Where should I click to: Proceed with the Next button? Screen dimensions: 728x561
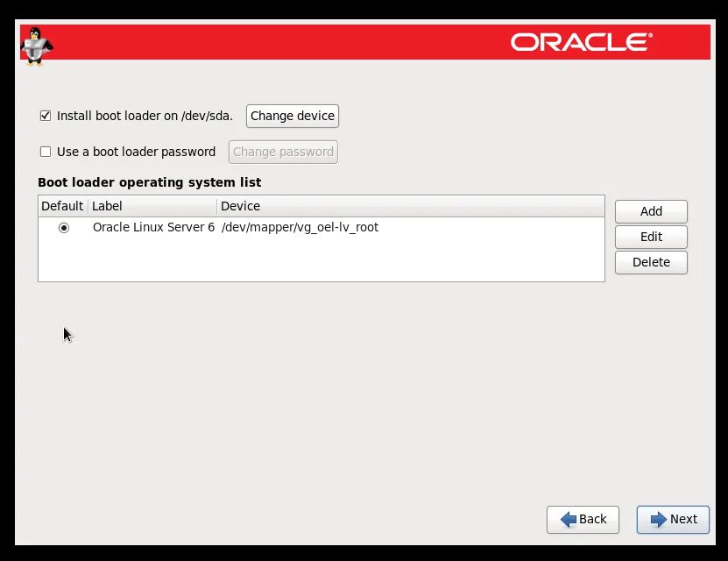pos(673,519)
